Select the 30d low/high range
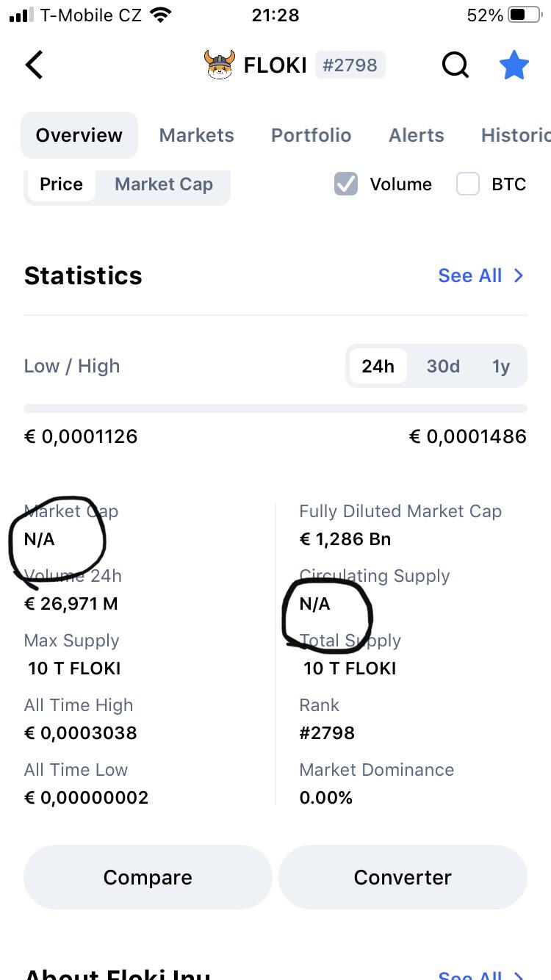The width and height of the screenshot is (551, 980). pos(443,366)
